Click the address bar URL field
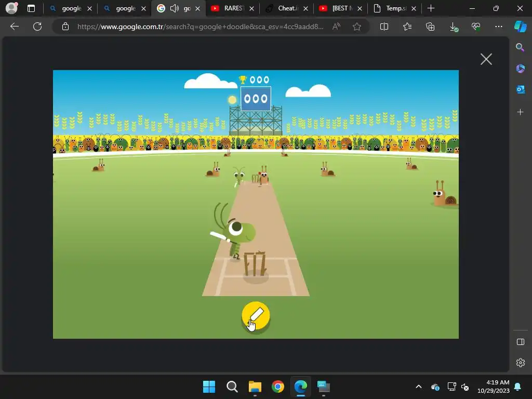The height and width of the screenshot is (399, 532). click(x=200, y=26)
